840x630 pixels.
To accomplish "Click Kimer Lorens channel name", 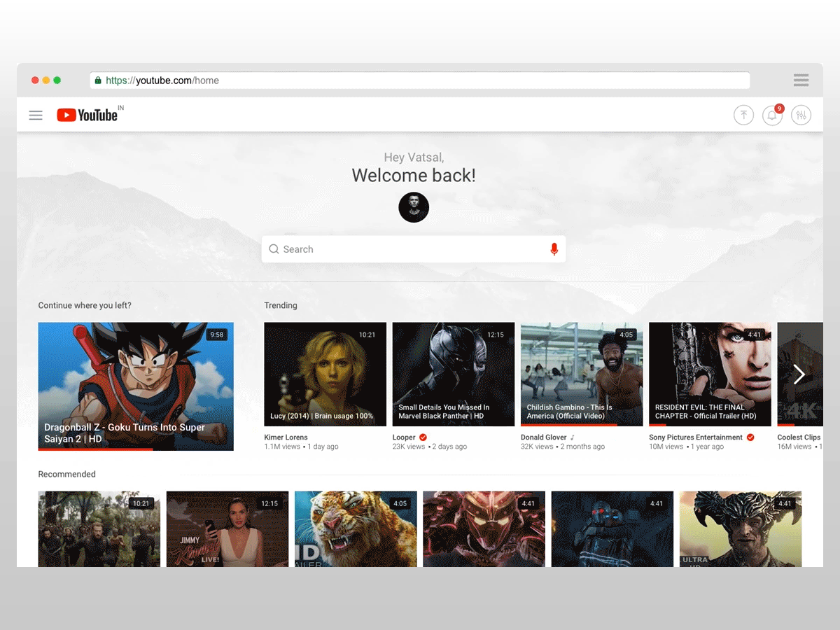I will [x=286, y=437].
